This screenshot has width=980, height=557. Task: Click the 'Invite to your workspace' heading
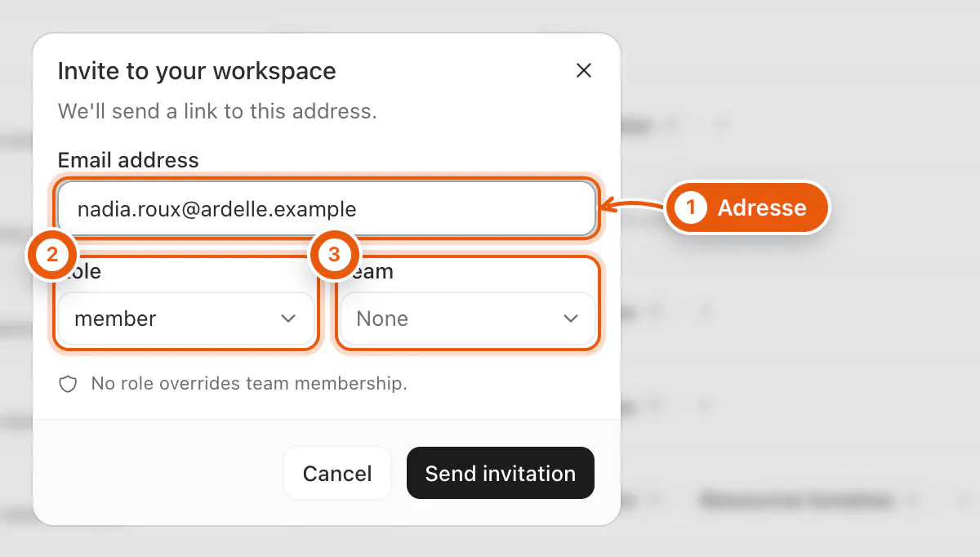[x=197, y=71]
